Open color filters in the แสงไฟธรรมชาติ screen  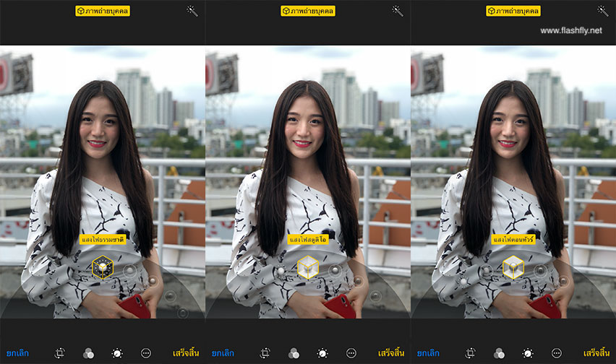point(88,353)
